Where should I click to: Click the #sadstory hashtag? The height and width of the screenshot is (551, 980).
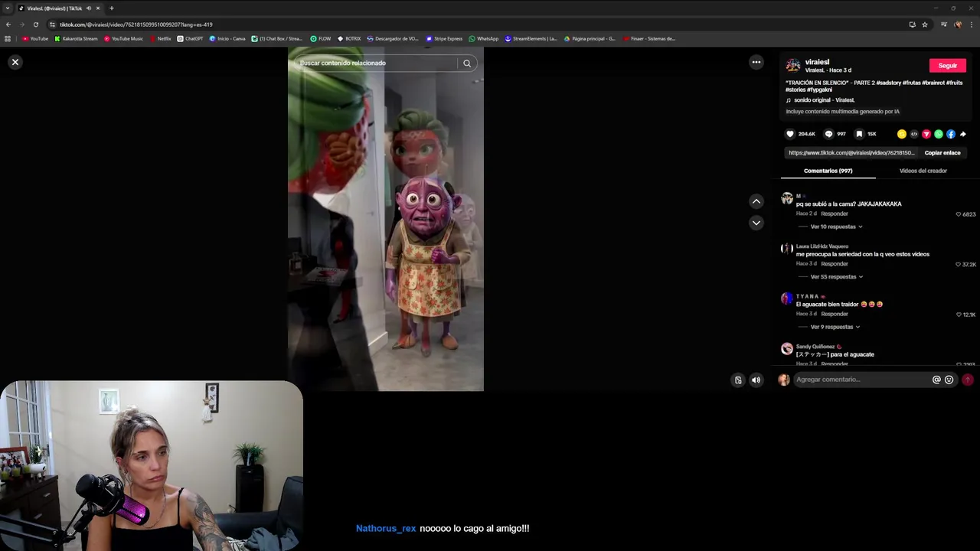(888, 83)
